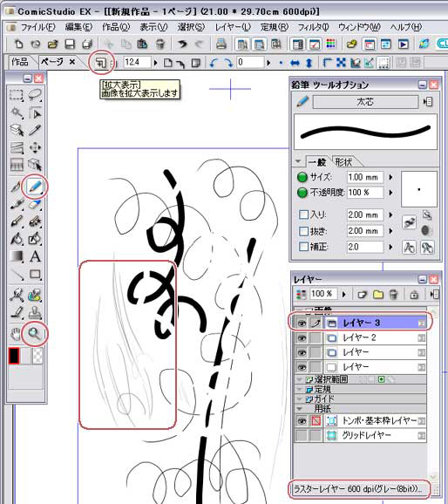Toggle the green 不透明度 pressure indicator
This screenshot has width=448, height=504.
tap(302, 193)
